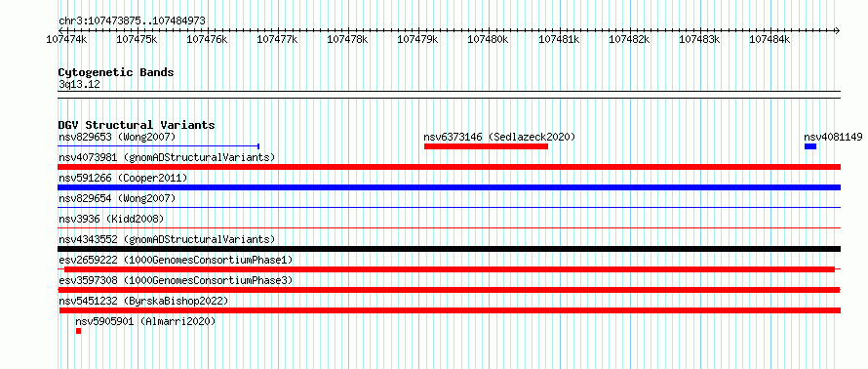Click ruler tick label 107484k

770,39
